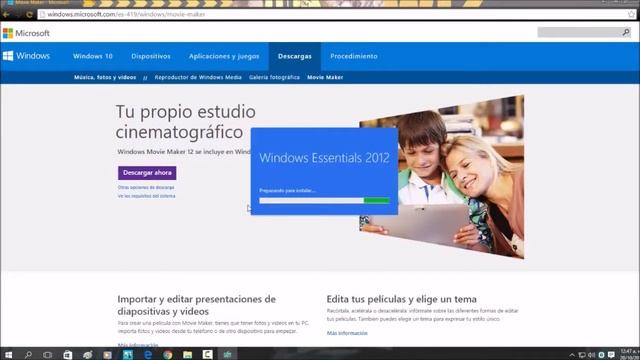
Task: Click the family photo banner image
Action: click(x=441, y=177)
